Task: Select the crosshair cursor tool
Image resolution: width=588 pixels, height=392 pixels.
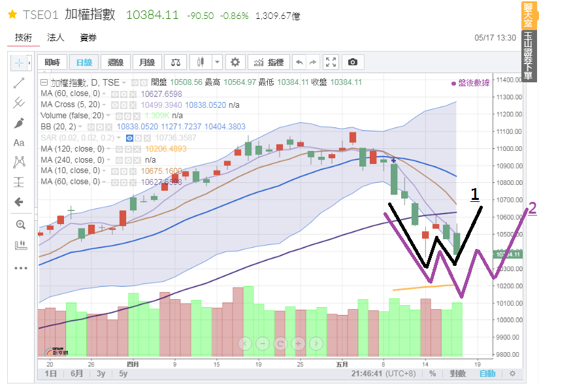Action: [19, 63]
